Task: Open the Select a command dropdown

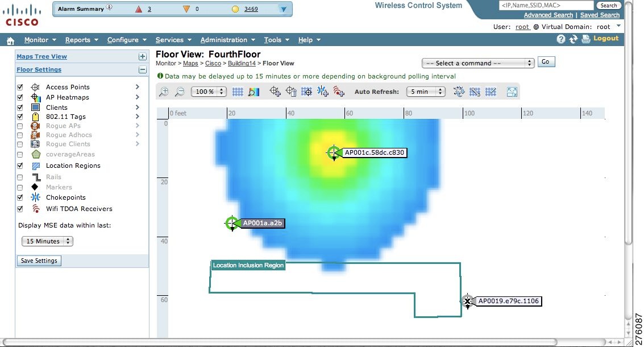Action: pos(478,63)
